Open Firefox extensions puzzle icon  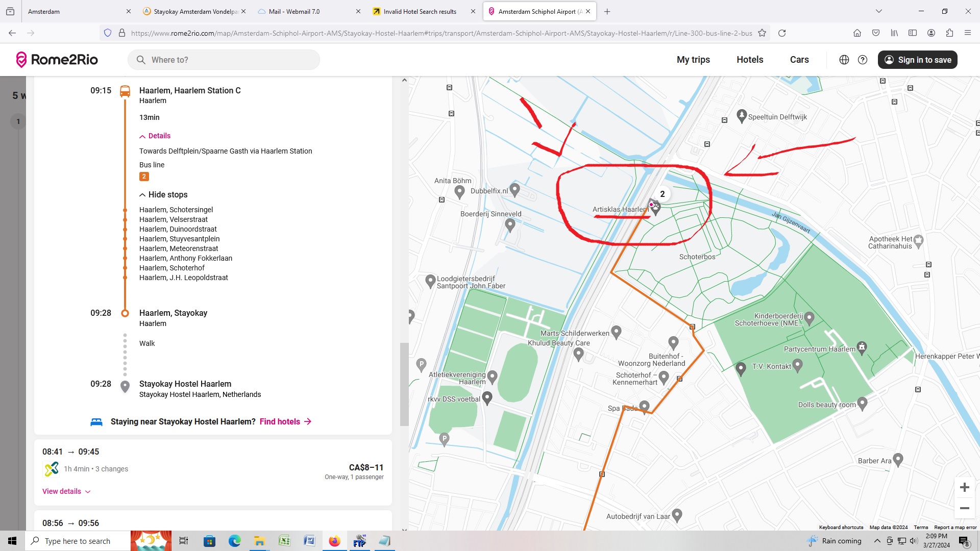click(949, 33)
